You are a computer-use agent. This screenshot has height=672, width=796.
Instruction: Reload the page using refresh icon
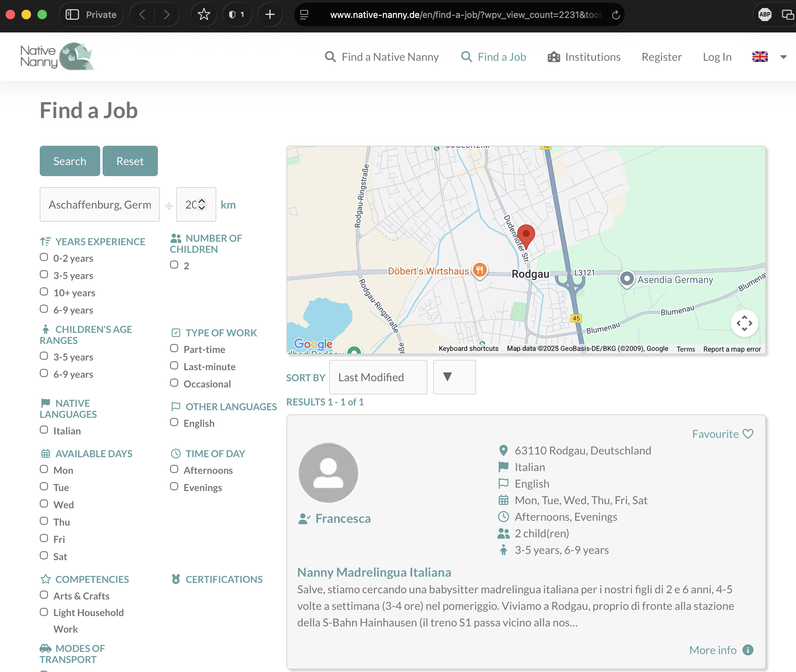pyautogui.click(x=616, y=15)
